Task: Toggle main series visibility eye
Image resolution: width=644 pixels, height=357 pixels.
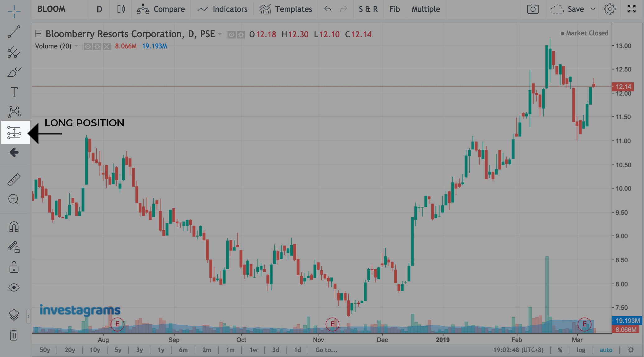Action: click(231, 35)
